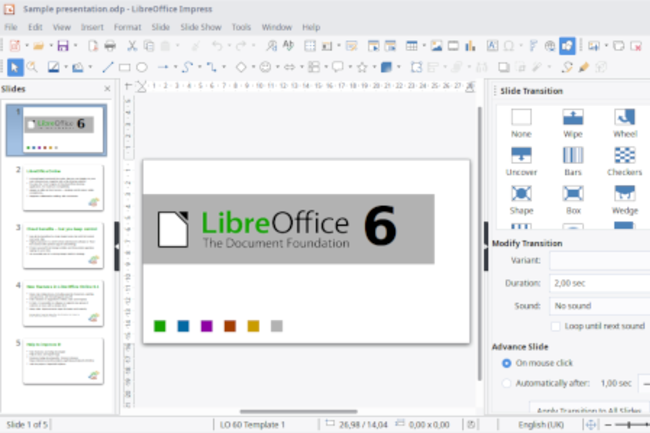Open Find & Replace icon

pyautogui.click(x=271, y=46)
